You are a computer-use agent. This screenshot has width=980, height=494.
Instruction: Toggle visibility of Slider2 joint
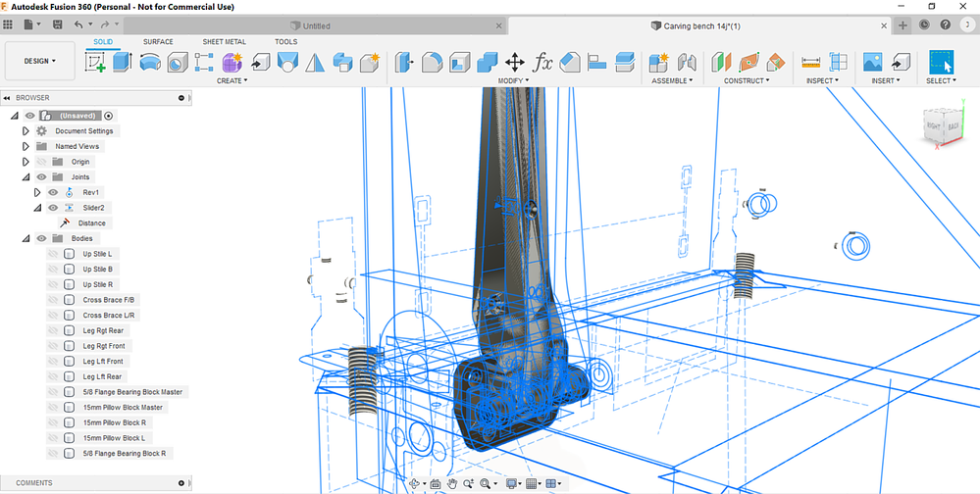53,208
